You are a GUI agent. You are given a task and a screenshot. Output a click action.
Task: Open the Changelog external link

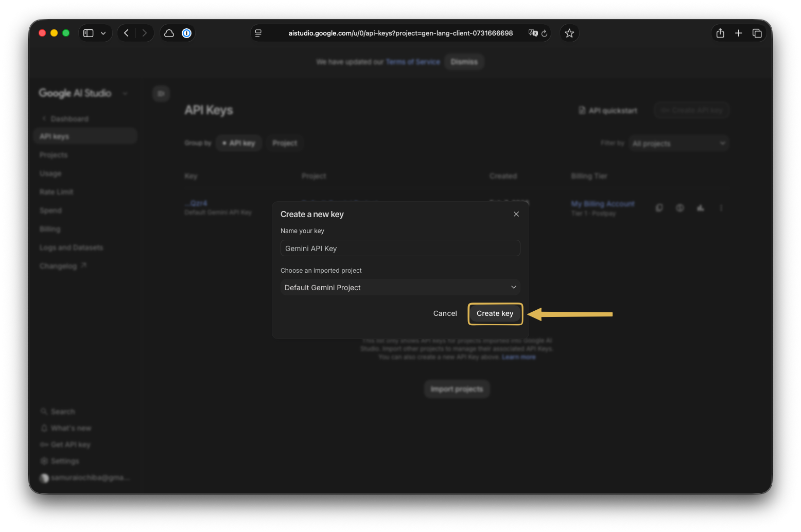click(x=63, y=266)
